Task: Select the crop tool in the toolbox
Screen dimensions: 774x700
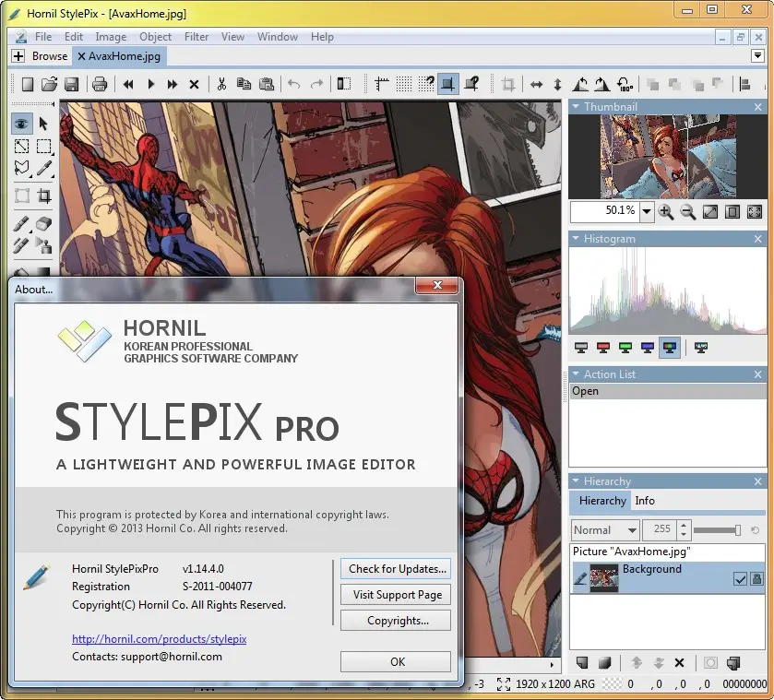Action: pyautogui.click(x=43, y=196)
